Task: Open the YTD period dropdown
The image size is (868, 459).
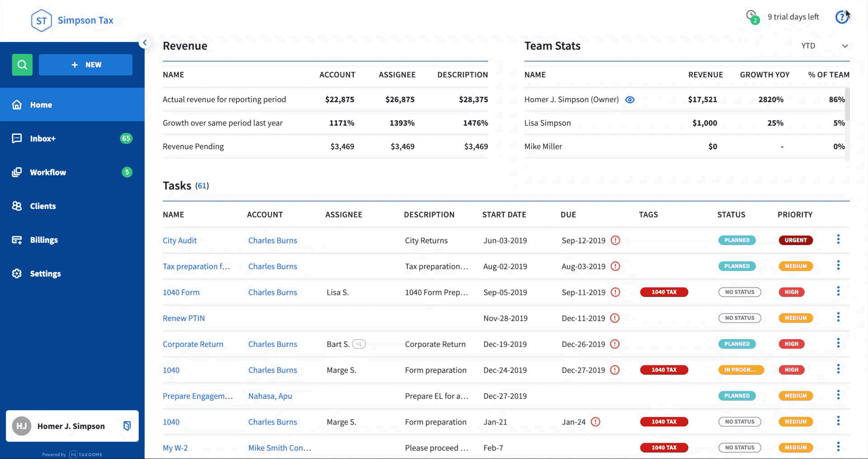Action: pyautogui.click(x=825, y=46)
